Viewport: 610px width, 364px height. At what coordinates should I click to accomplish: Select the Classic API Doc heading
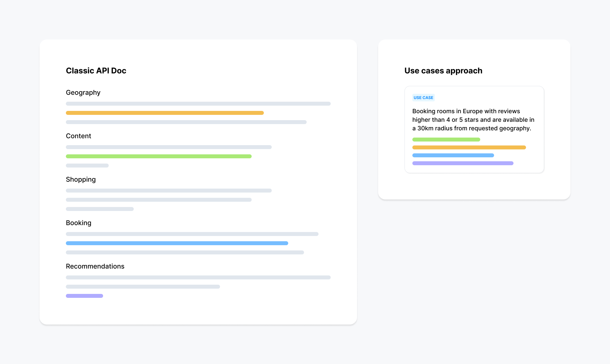click(96, 71)
